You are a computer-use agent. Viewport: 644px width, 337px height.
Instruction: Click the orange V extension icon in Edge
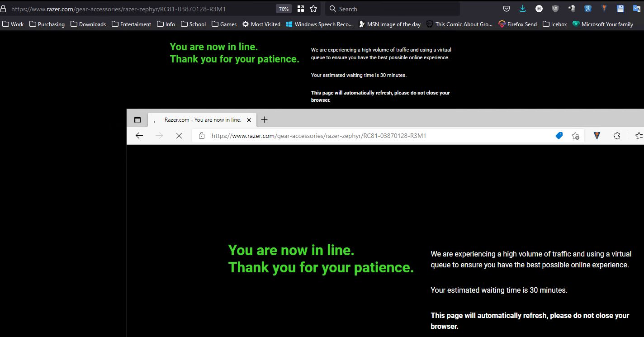[597, 135]
